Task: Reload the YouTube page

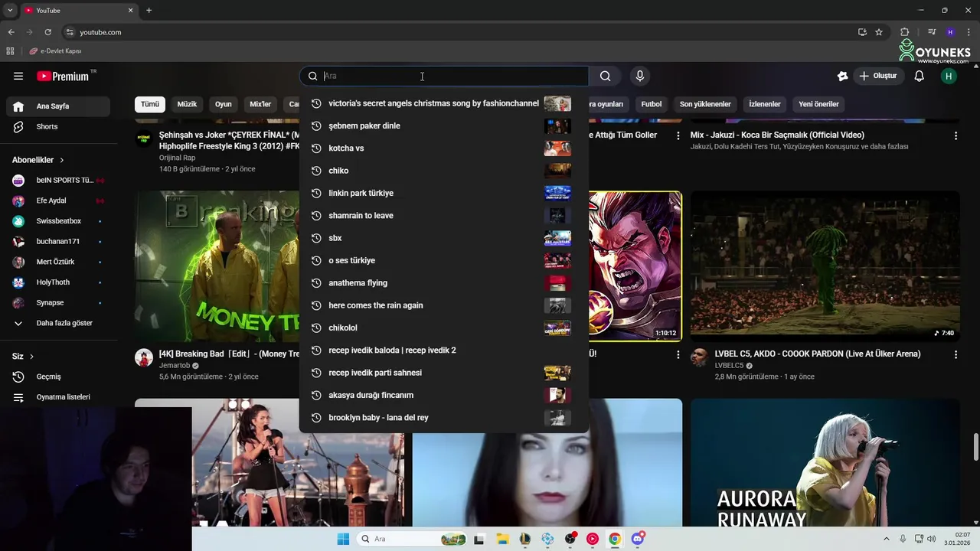Action: tap(47, 32)
